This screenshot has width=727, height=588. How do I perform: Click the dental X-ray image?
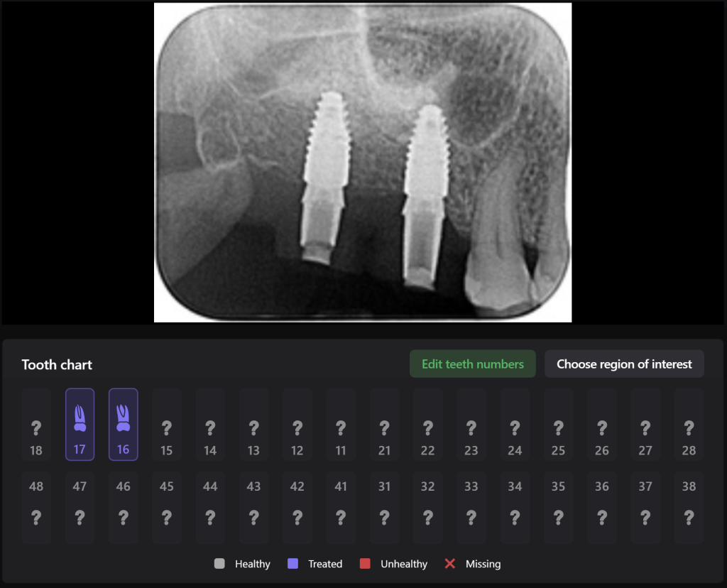(x=363, y=161)
